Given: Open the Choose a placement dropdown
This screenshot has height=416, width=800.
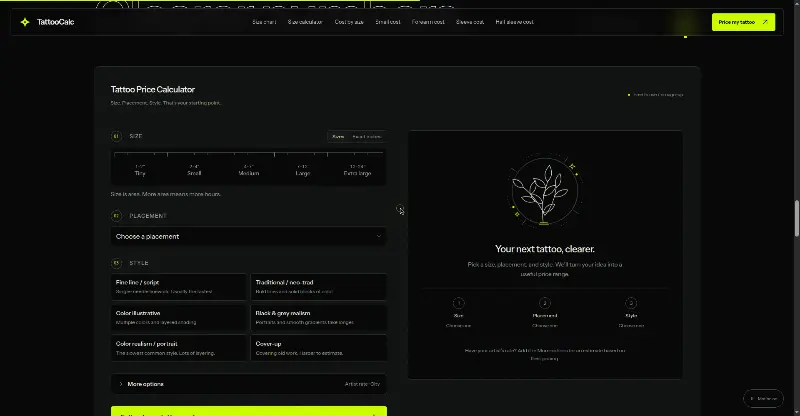Looking at the screenshot, I should pyautogui.click(x=248, y=236).
